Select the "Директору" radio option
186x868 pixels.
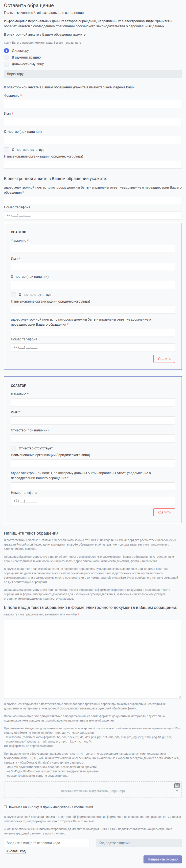point(6,51)
